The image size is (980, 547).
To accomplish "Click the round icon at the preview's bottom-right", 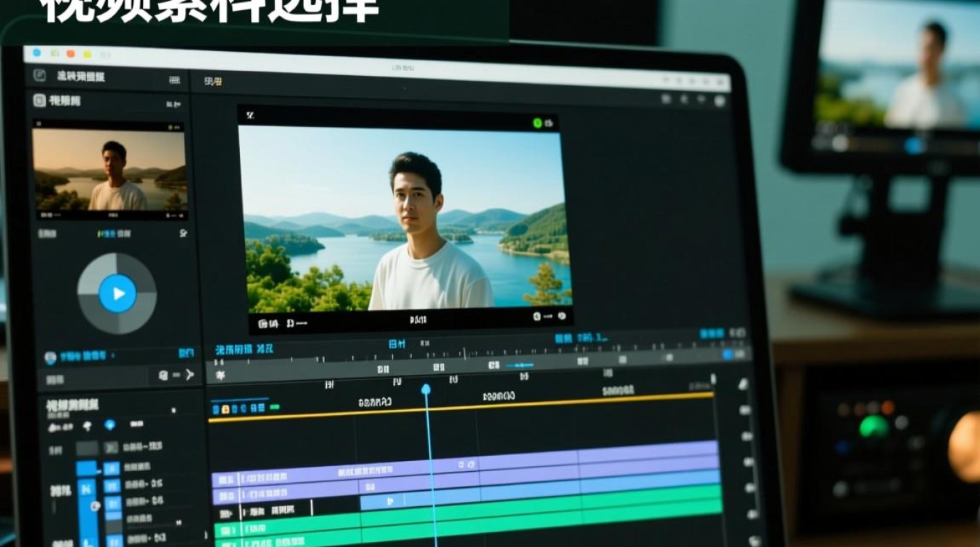I will [561, 317].
